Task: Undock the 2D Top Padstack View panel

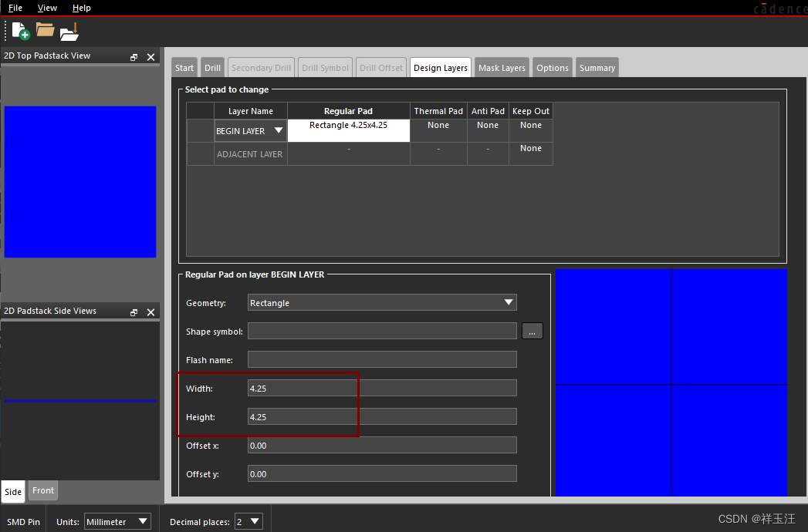Action: [134, 57]
